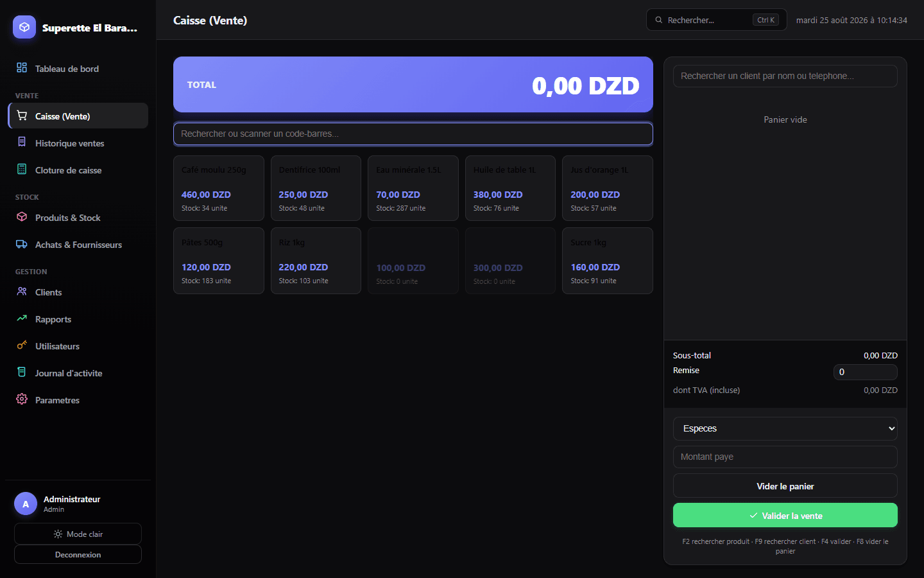Click the Vider le panier button
Image resolution: width=924 pixels, height=578 pixels.
coord(785,486)
